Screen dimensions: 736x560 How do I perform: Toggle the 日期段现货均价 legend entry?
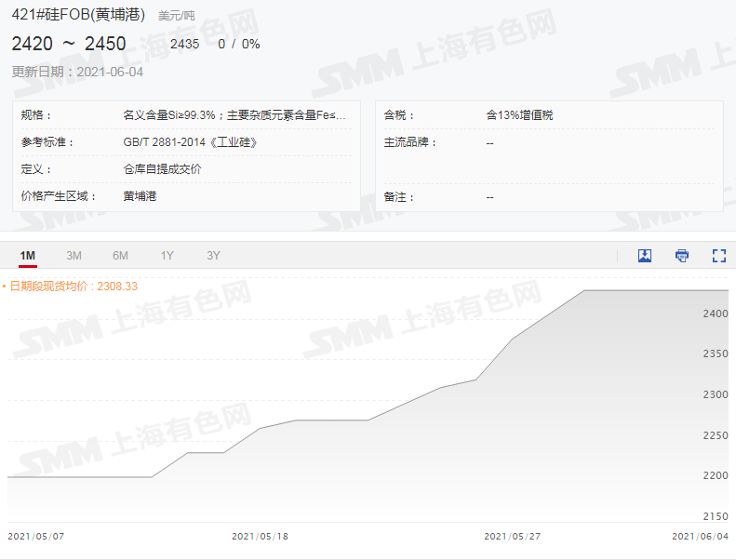(71, 287)
